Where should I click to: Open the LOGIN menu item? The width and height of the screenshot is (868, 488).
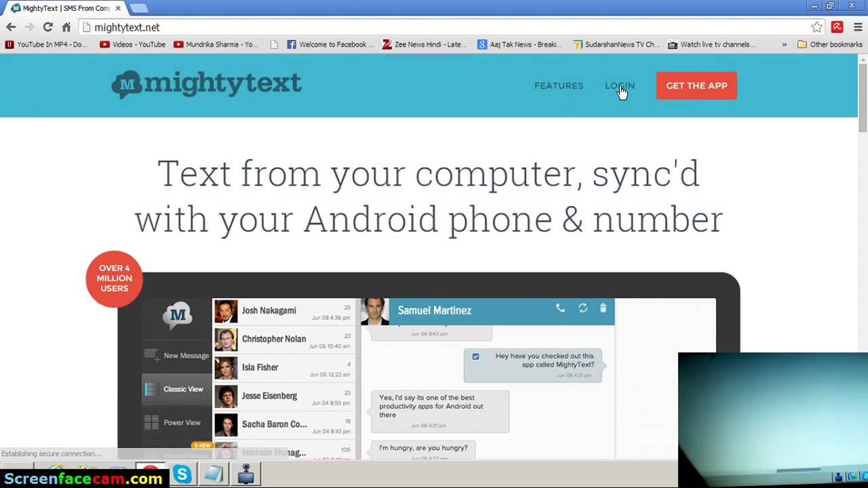pos(620,85)
